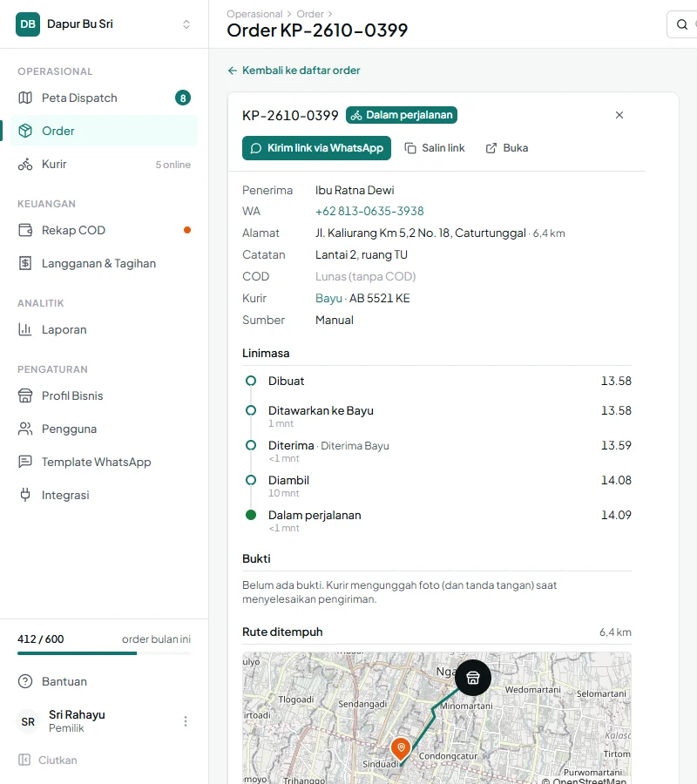Click the Dalam perjalanan status badge
The width and height of the screenshot is (697, 784).
(x=402, y=115)
